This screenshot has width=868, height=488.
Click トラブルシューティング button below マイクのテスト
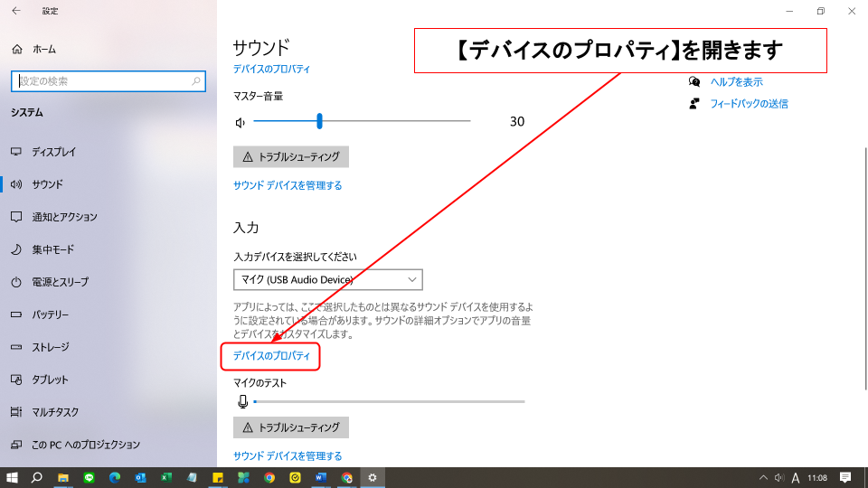tap(290, 427)
